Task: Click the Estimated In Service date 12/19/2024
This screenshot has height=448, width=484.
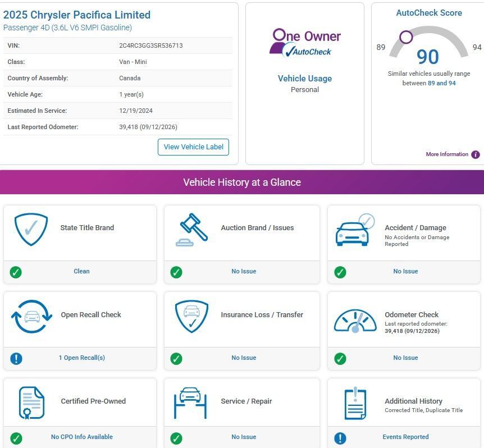Action: pos(136,111)
